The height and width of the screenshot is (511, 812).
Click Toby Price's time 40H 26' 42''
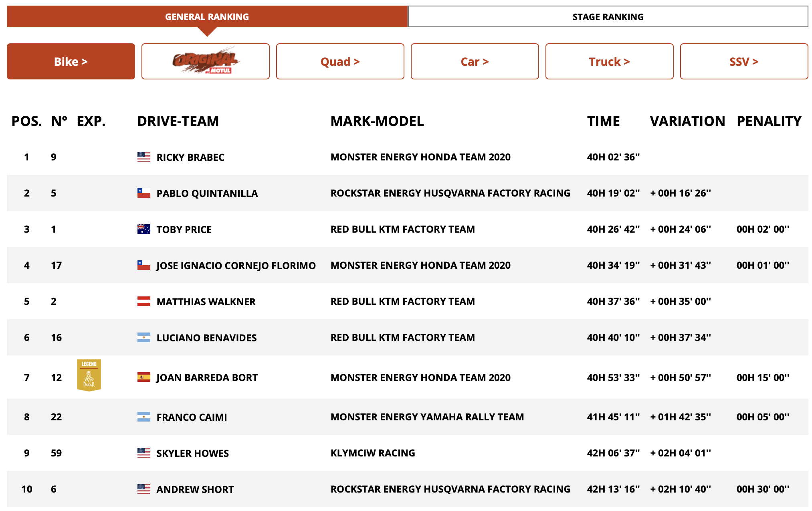point(614,229)
